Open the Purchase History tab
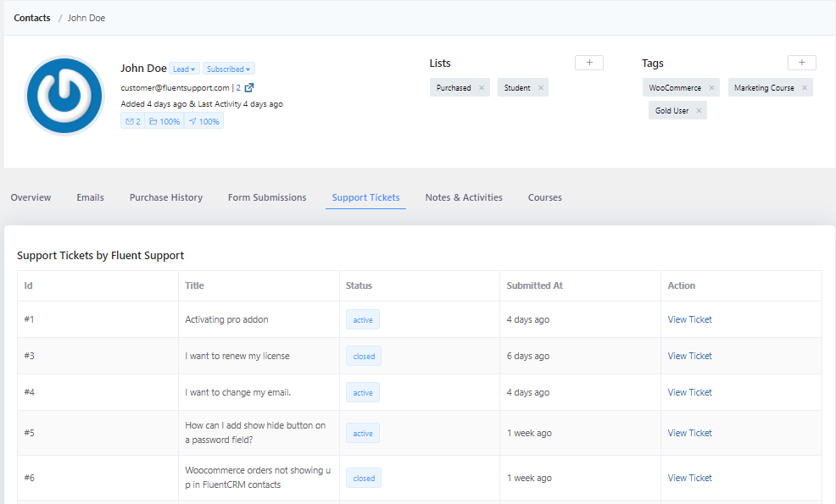The image size is (836, 504). [166, 197]
